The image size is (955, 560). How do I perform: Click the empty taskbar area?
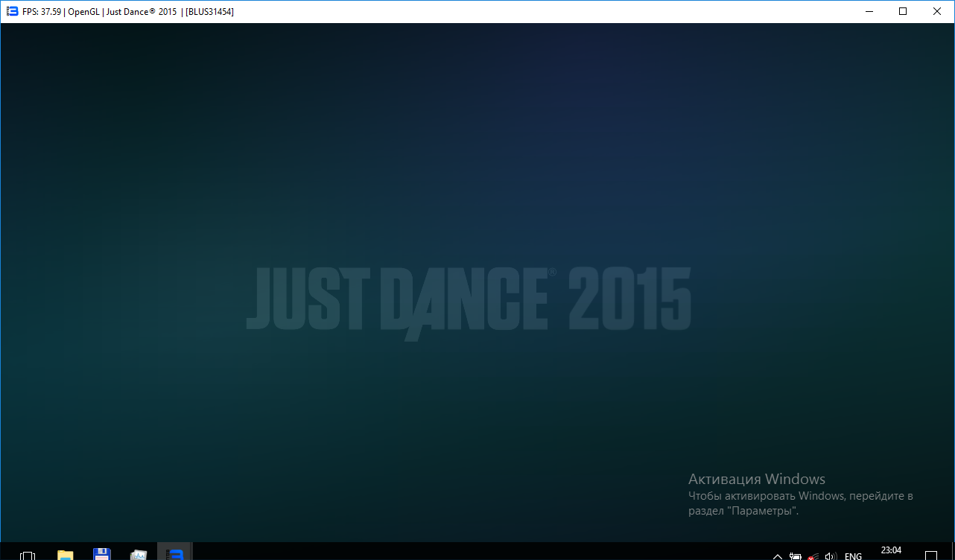coord(477,553)
